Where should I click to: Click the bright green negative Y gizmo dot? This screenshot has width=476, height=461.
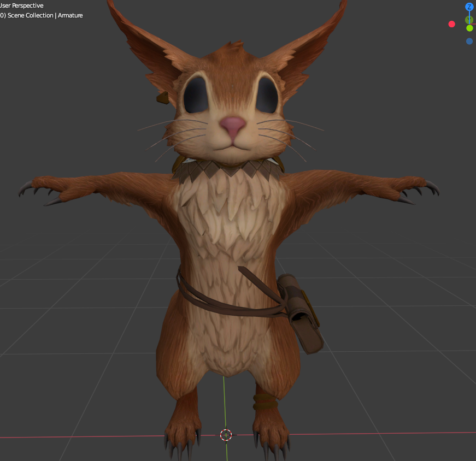click(x=469, y=28)
